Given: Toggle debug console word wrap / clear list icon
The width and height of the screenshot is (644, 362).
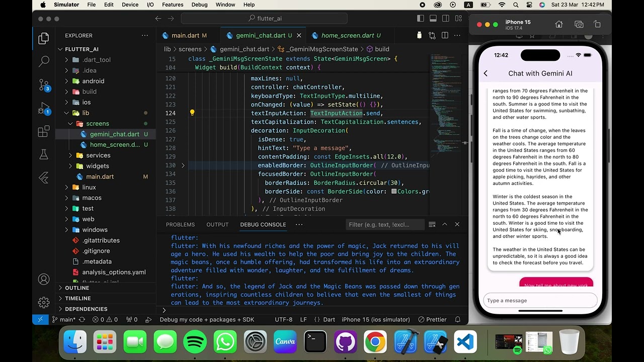Looking at the screenshot, I should 432,224.
